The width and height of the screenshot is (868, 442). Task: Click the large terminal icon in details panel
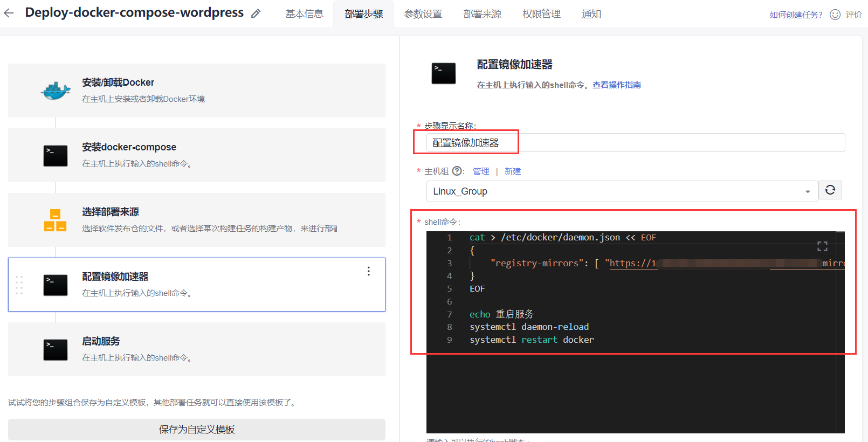[444, 73]
